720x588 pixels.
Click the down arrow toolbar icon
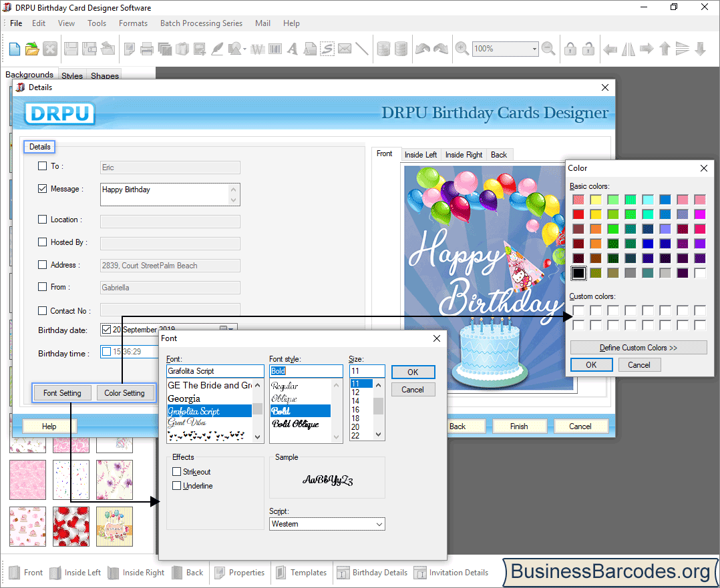700,49
